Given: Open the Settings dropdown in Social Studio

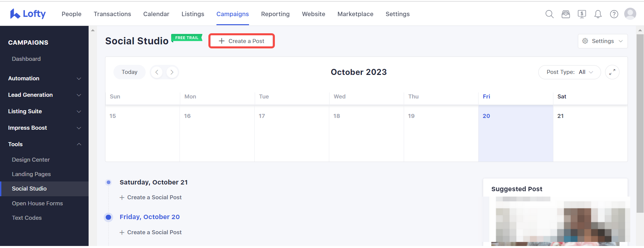Looking at the screenshot, I should tap(603, 41).
